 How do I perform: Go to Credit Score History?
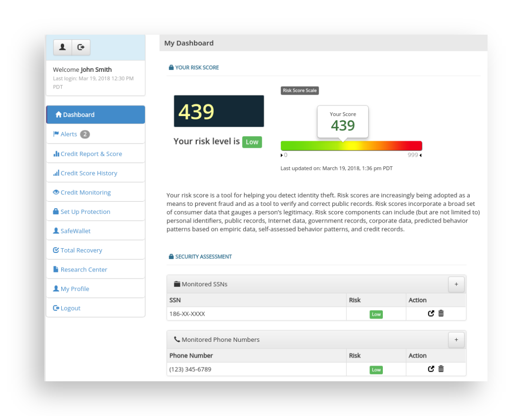pyautogui.click(x=89, y=173)
